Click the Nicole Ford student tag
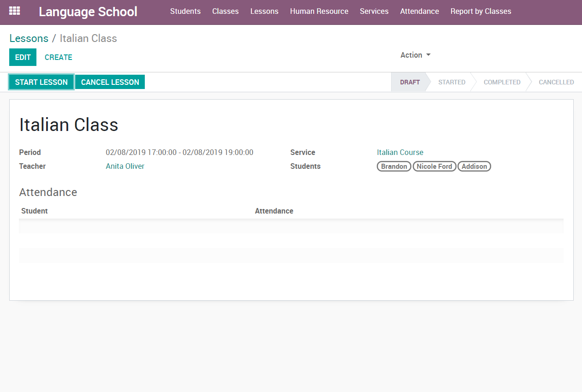This screenshot has width=582, height=392. 434,166
